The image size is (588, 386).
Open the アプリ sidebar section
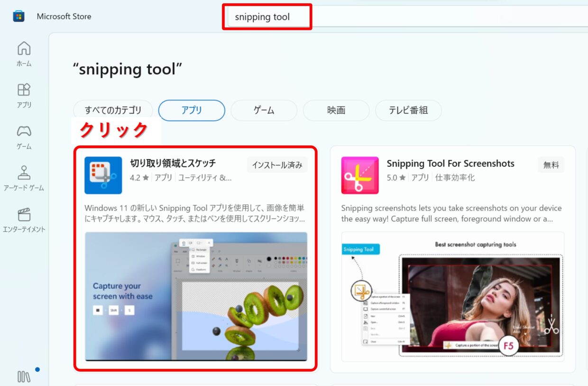[24, 96]
